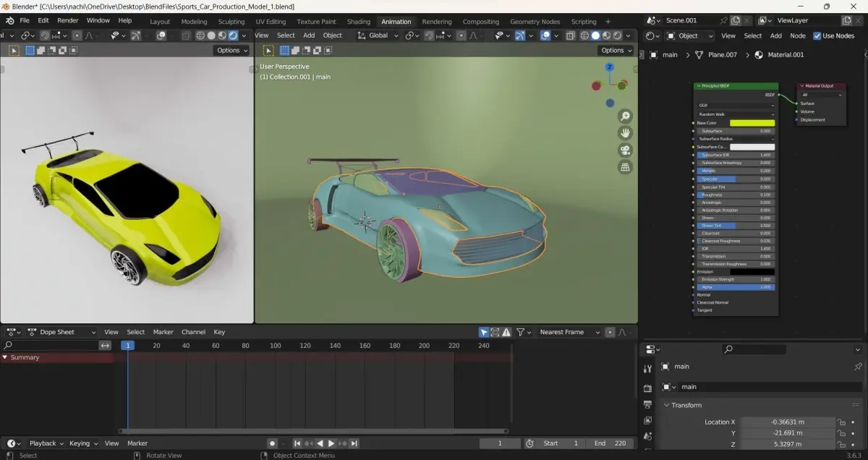The height and width of the screenshot is (460, 868).
Task: Click the blue Z axis on navigation gizmo
Action: pyautogui.click(x=610, y=67)
